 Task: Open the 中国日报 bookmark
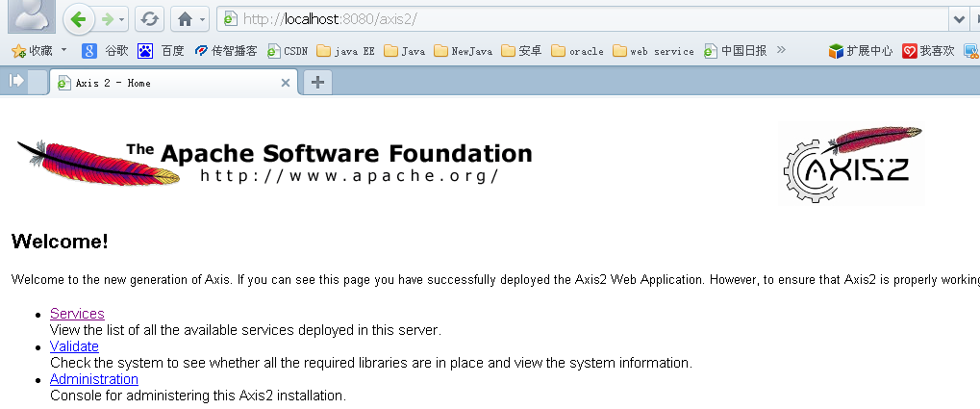(x=735, y=51)
